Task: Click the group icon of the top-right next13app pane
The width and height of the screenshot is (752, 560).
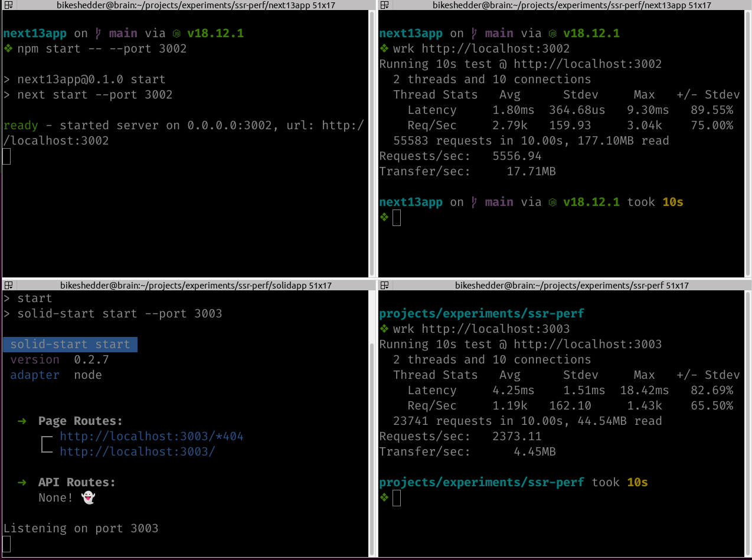Action: point(384,5)
